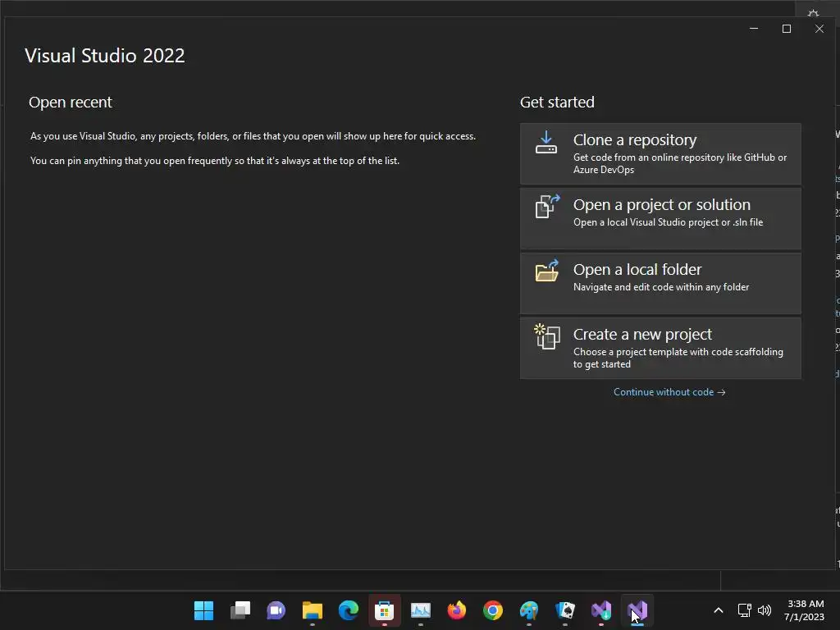This screenshot has width=840, height=630.
Task: Minimize the Visual Studio start window
Action: (x=754, y=29)
